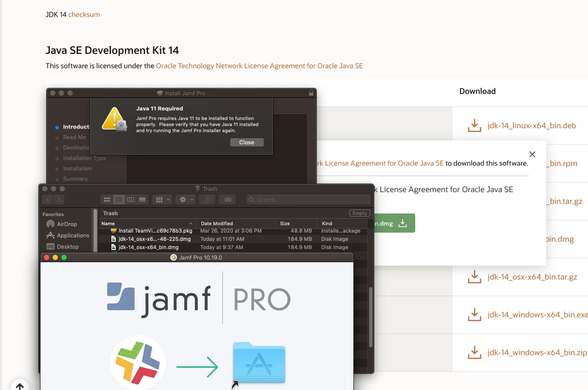Image resolution: width=588 pixels, height=390 pixels.
Task: Click the scroll-to-top arrow button
Action: [20, 386]
